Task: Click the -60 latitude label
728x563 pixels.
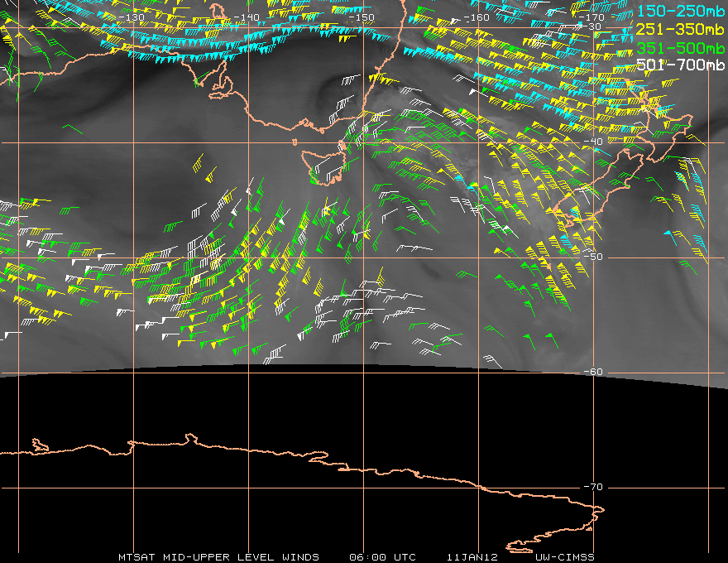Action: click(593, 372)
